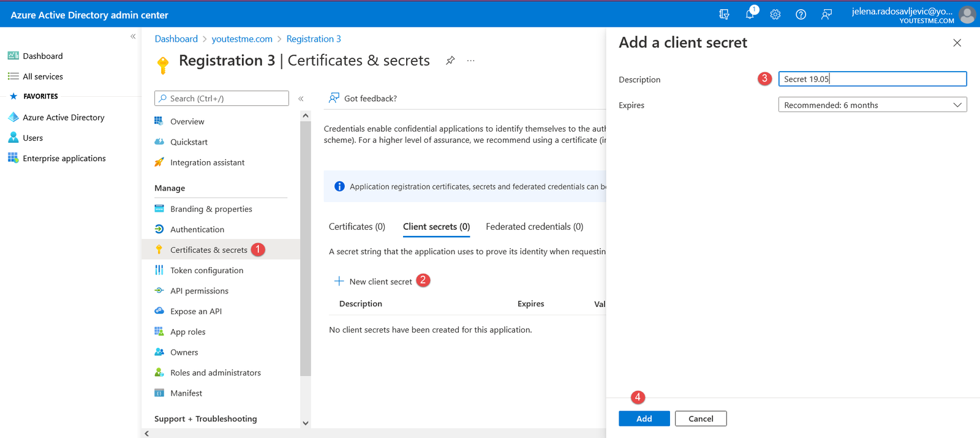
Task: Click the Description text field
Action: coord(872,79)
